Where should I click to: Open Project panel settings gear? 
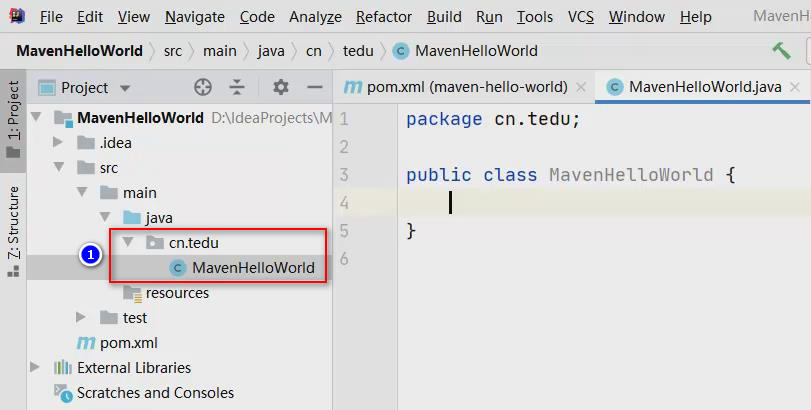pyautogui.click(x=281, y=87)
